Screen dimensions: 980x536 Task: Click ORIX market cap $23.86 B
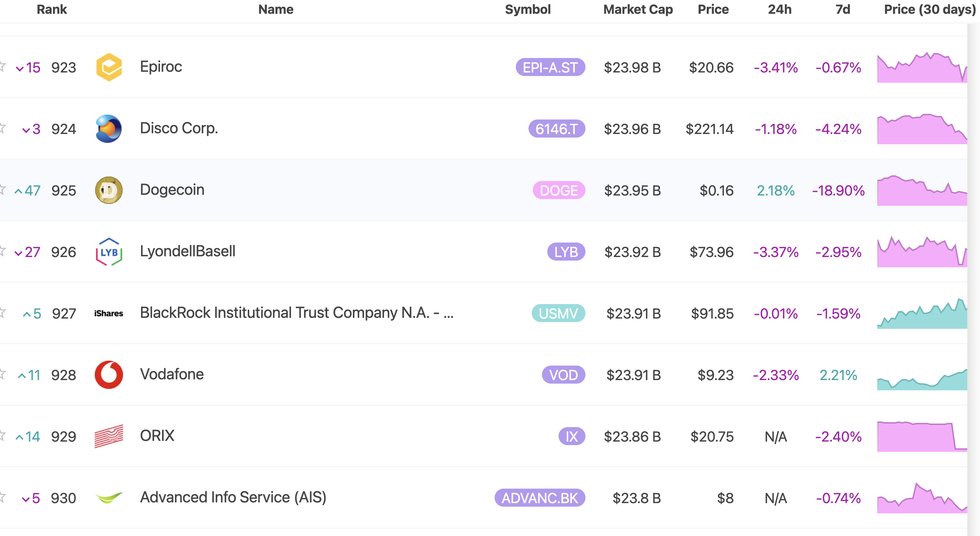tap(632, 436)
